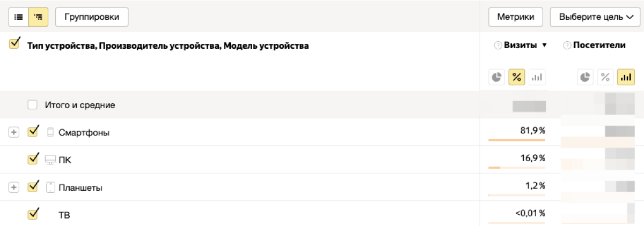The image size is (644, 226).
Task: Show Визиты as bar chart
Action: coord(537,77)
